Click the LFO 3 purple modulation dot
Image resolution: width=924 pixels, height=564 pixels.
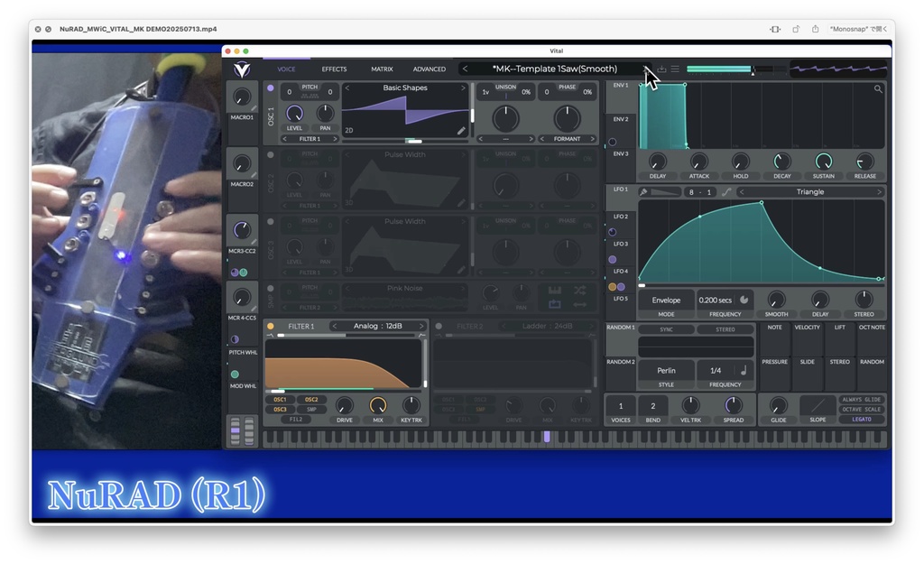click(x=613, y=259)
